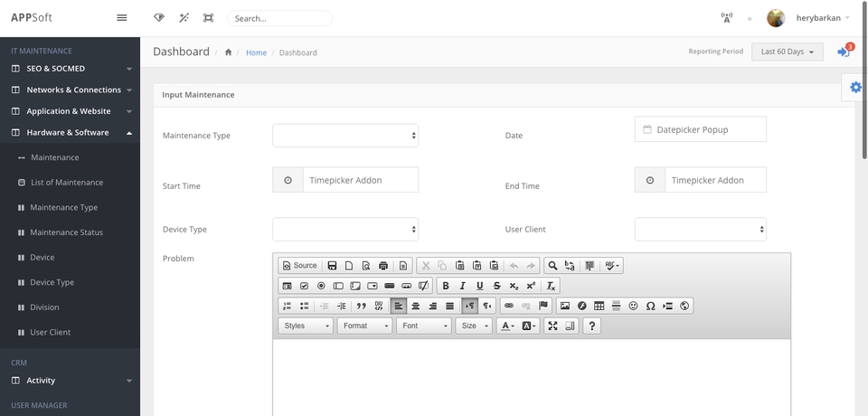868x416 pixels.
Task: Open the Smiley emoticon picker icon
Action: 633,306
